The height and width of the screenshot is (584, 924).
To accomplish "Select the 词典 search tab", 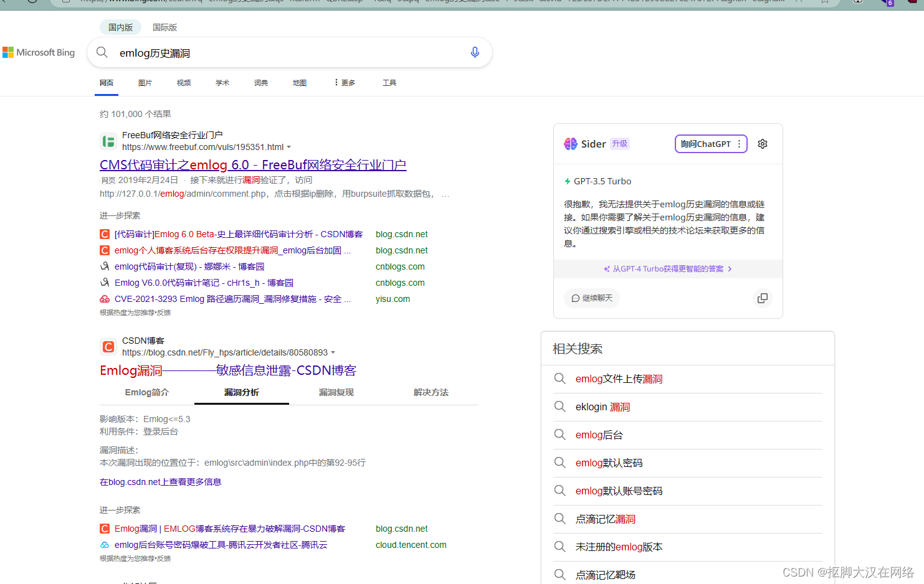I will pyautogui.click(x=261, y=83).
